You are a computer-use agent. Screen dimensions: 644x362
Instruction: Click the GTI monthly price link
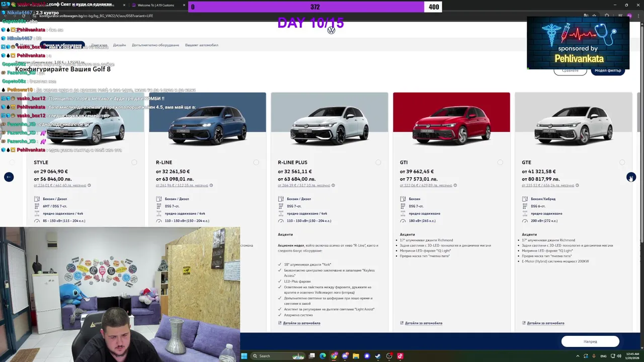(x=426, y=185)
